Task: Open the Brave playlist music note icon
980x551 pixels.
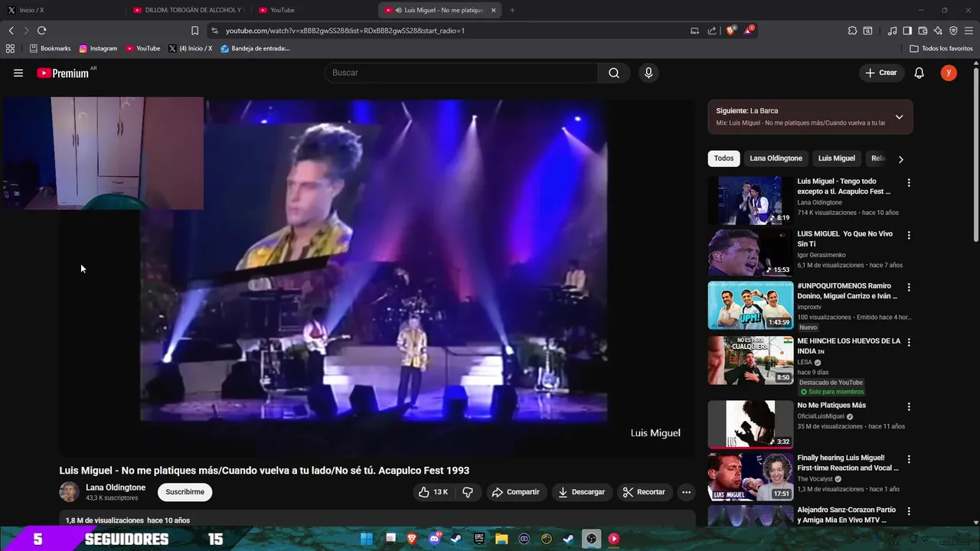Action: [892, 31]
